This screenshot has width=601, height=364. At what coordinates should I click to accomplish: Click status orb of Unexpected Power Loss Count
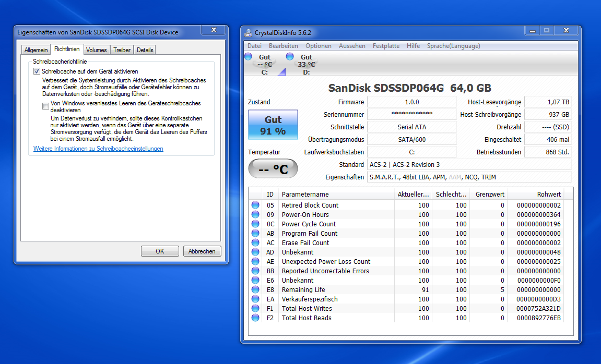click(255, 261)
